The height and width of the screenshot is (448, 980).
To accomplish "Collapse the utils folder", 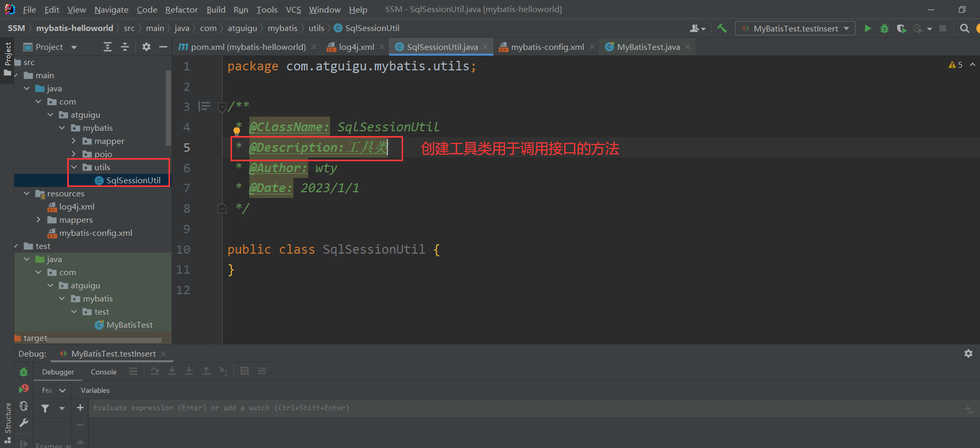I will (74, 167).
